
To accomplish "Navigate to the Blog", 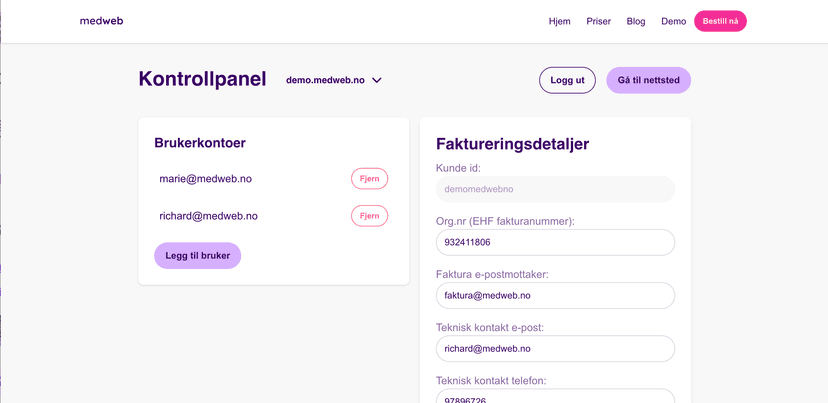I will coord(635,21).
